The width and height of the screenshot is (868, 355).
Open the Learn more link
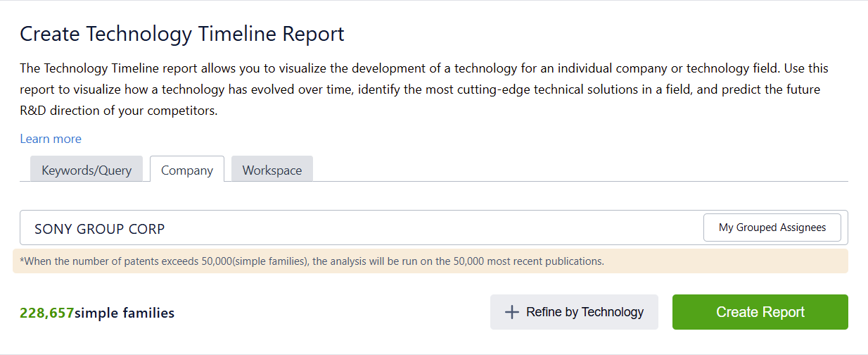51,139
